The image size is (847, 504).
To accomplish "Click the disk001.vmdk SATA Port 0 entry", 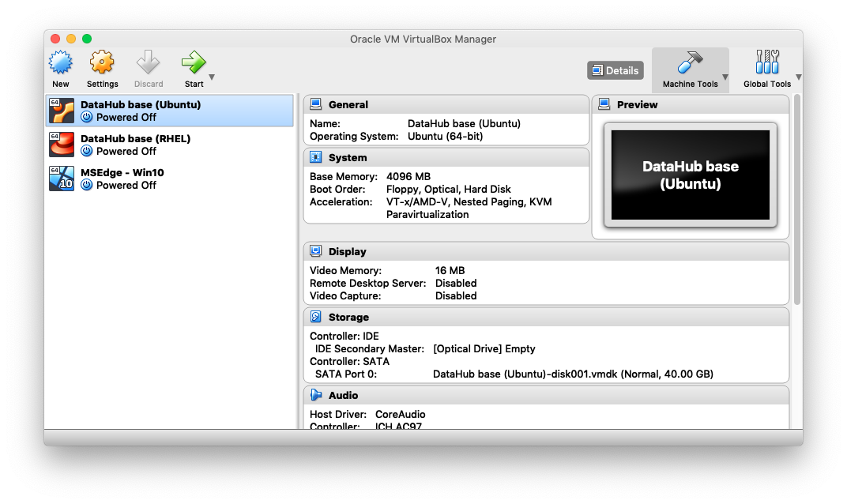I will point(573,374).
